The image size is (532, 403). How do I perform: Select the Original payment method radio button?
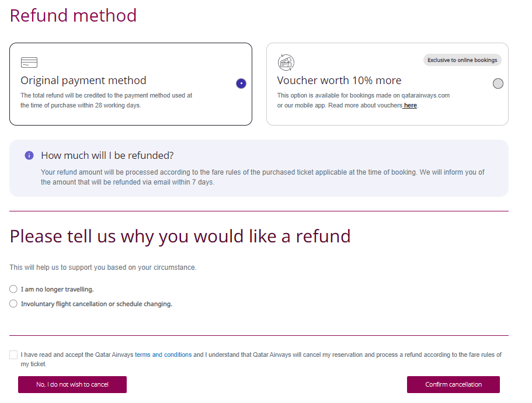pyautogui.click(x=241, y=84)
